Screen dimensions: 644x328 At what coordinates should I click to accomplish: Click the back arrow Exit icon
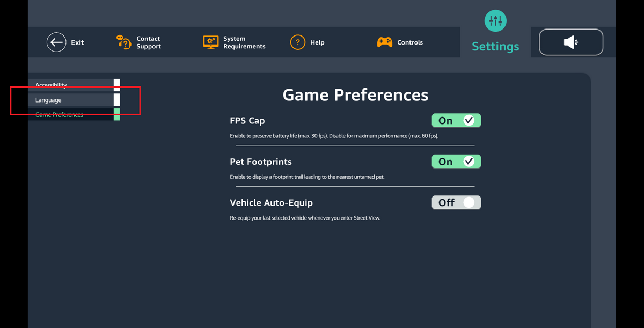click(x=56, y=42)
